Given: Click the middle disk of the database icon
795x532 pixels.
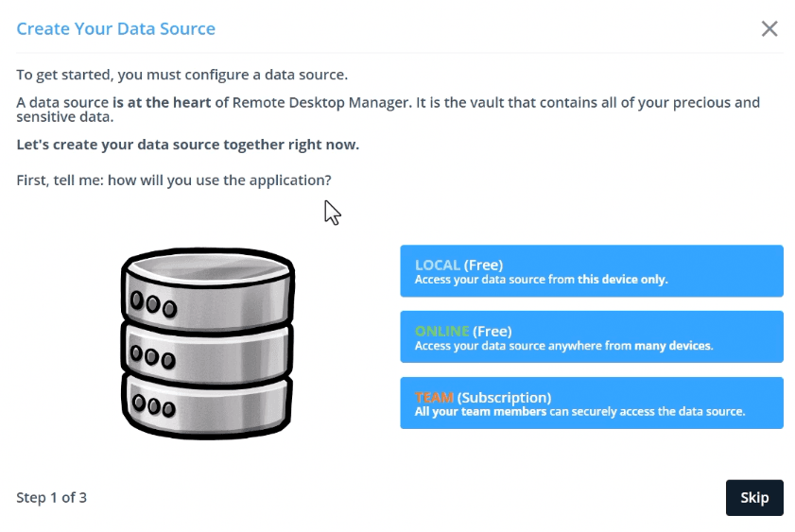Looking at the screenshot, I should pyautogui.click(x=207, y=348).
